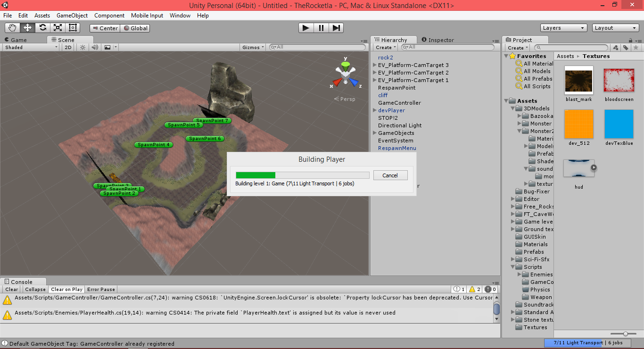Click the Building Player progress bar
The image size is (644, 349).
(303, 175)
